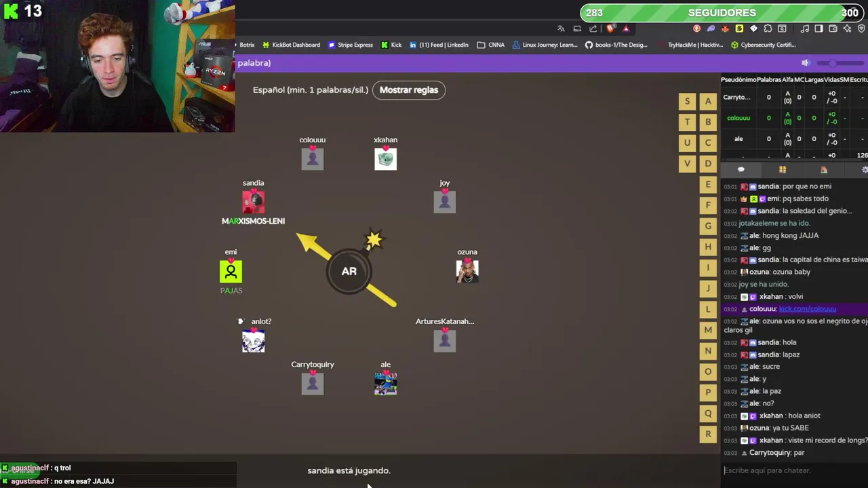Image resolution: width=868 pixels, height=488 pixels.
Task: Open the CNNA bookmarks folder
Action: [490, 45]
